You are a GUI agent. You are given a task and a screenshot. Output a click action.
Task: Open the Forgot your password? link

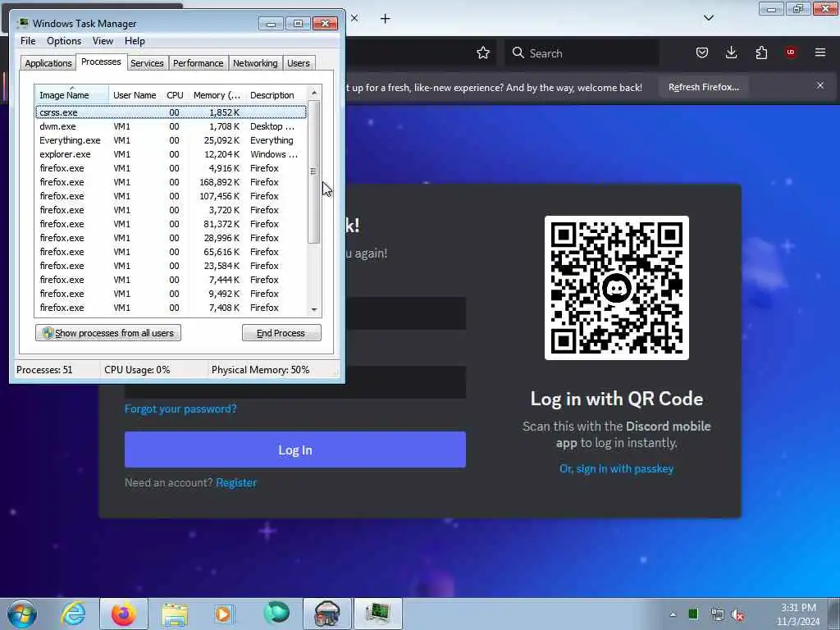pos(180,409)
